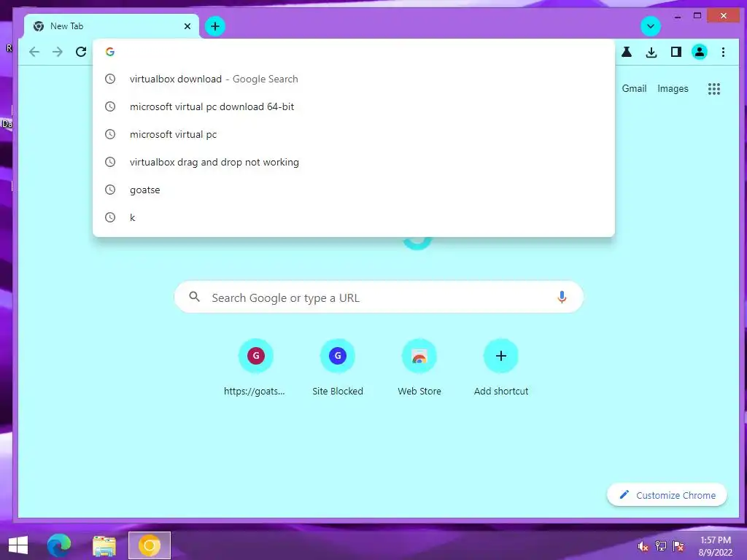Select the New Tab tab
The width and height of the screenshot is (747, 560).
coord(111,26)
